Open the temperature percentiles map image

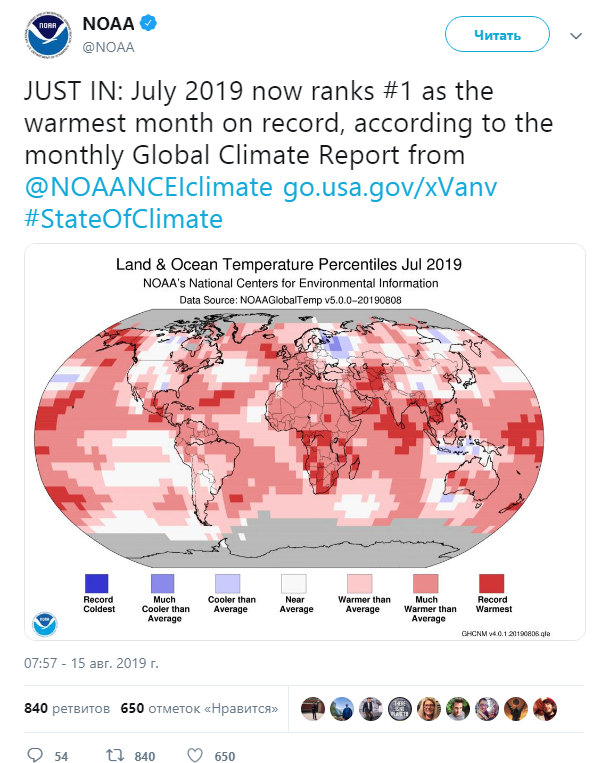[304, 442]
